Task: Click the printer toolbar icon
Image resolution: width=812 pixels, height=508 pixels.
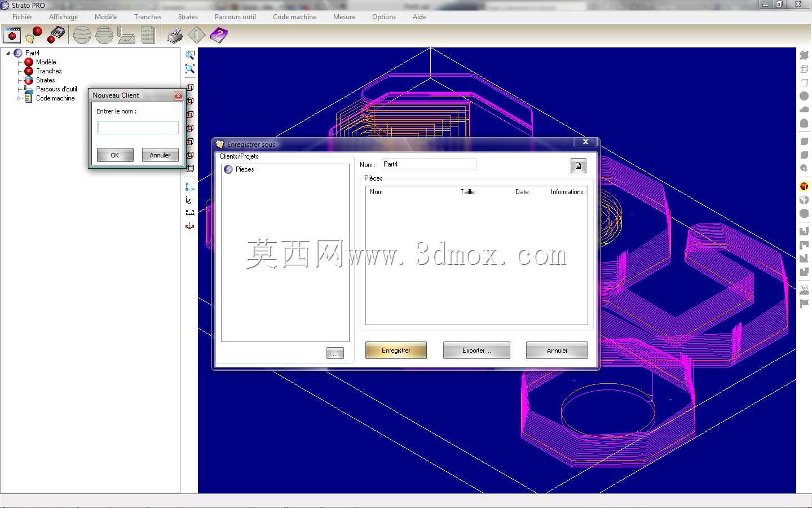Action: click(175, 35)
